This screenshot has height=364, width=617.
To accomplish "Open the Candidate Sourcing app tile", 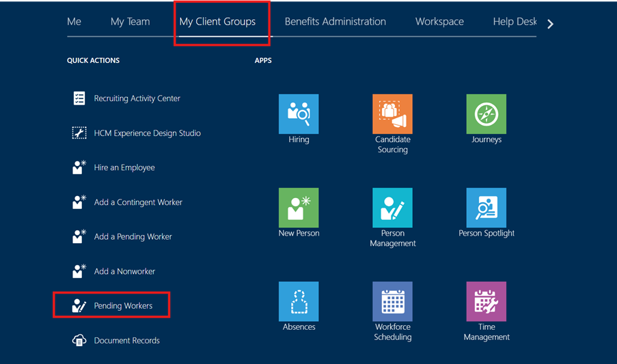I will tap(392, 114).
